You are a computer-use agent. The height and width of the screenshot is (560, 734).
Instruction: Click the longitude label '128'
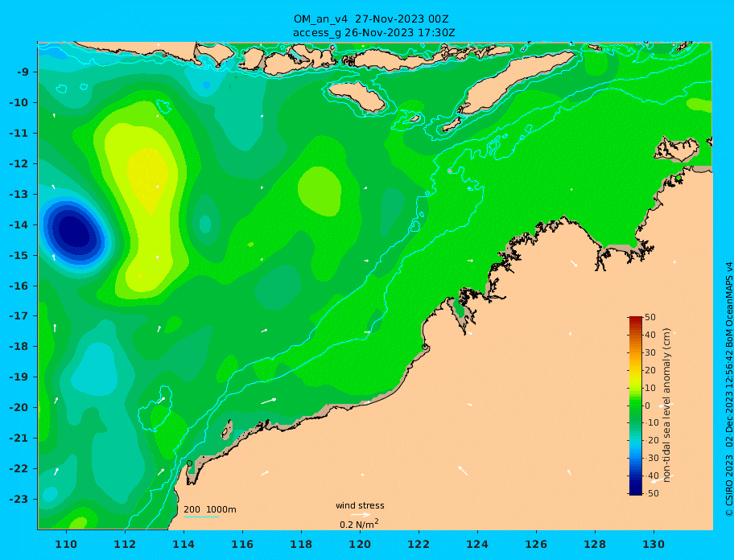click(595, 544)
